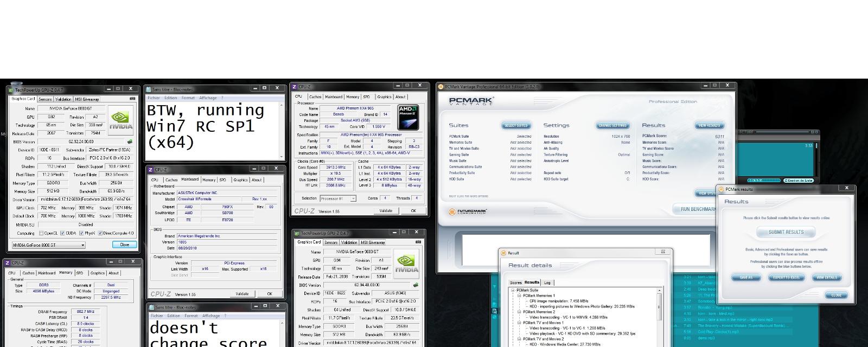This screenshot has height=347, width=868.
Task: Click the Bloc-notes 'BTW' window title icon
Action: point(149,89)
